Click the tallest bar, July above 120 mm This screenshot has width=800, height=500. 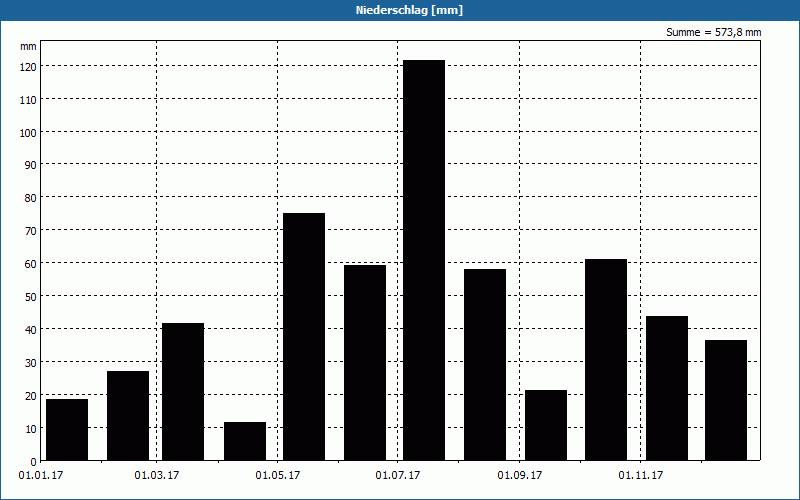[x=424, y=260]
